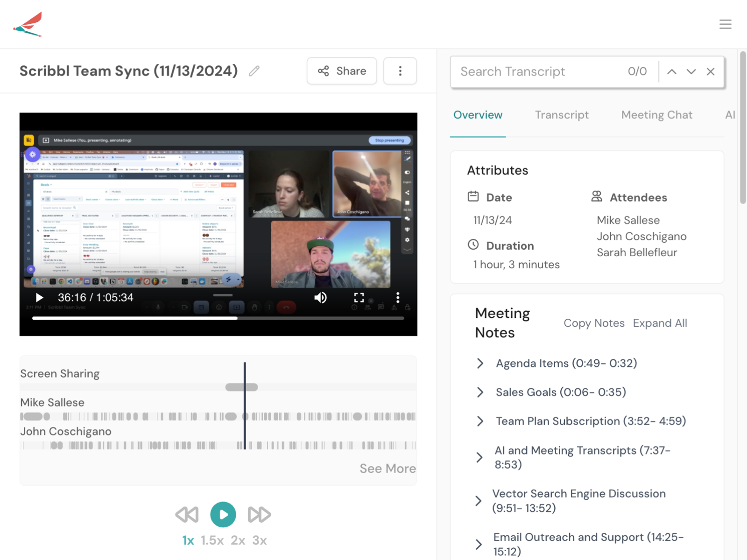The image size is (747, 560).
Task: Expand Vector Search Engine Discussion note
Action: tap(478, 501)
